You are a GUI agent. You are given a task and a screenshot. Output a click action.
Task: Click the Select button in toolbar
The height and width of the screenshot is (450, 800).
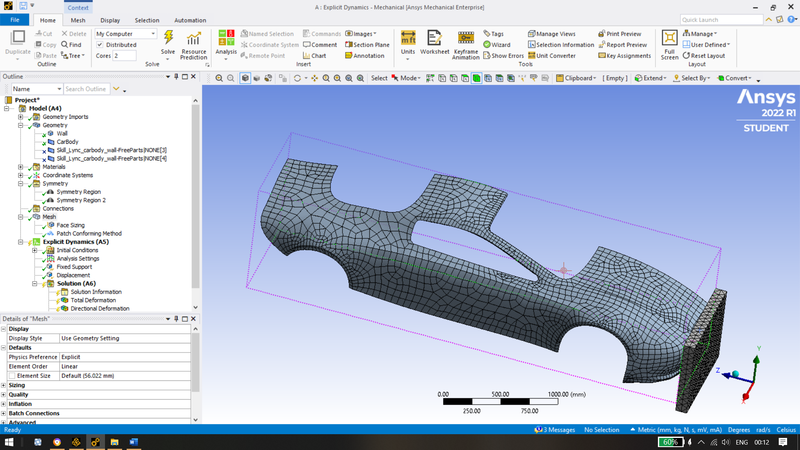(379, 78)
